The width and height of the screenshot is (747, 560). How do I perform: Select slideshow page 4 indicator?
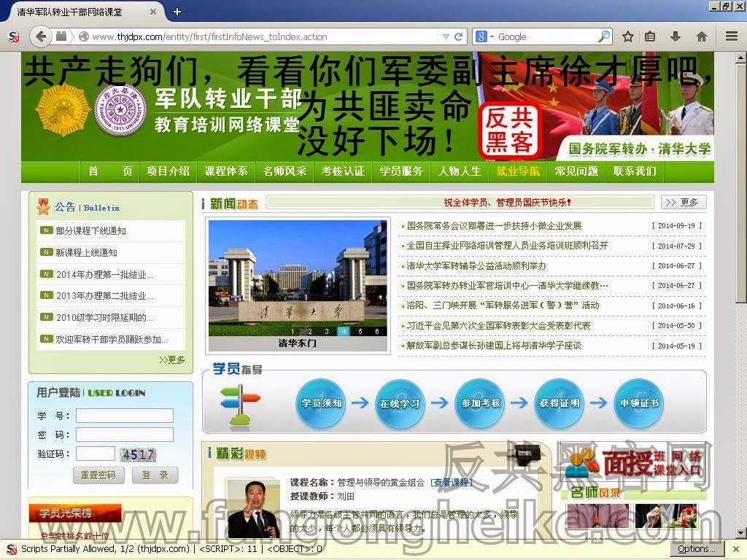(x=344, y=331)
